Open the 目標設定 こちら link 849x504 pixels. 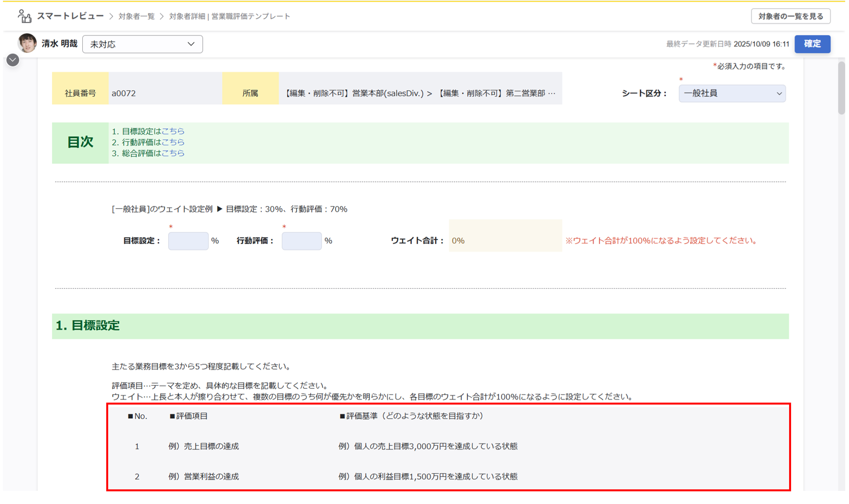pyautogui.click(x=173, y=132)
